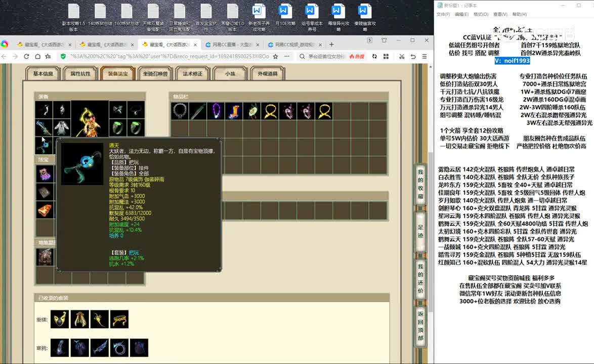Click the blue blade in 寒鸦 set

click(x=99, y=348)
